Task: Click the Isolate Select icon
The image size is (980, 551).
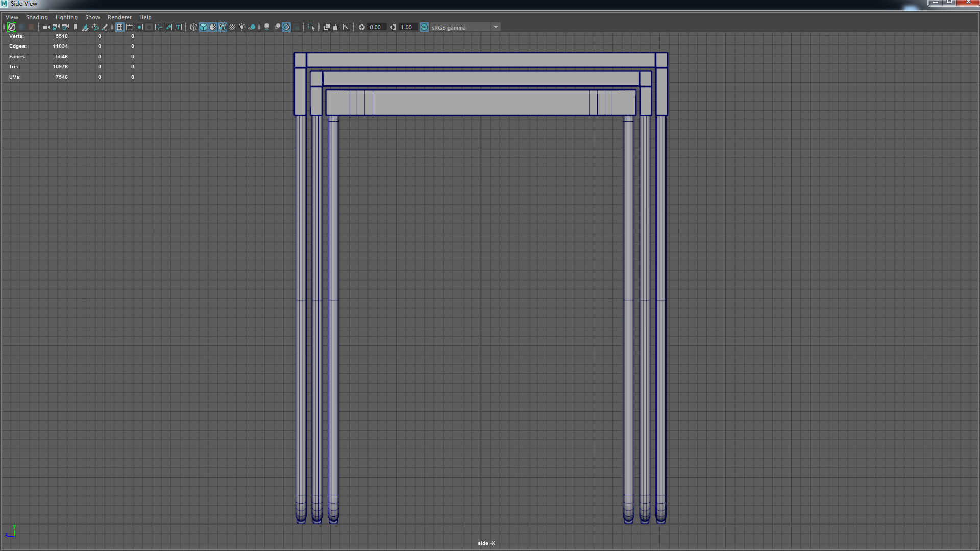Action: tap(311, 27)
